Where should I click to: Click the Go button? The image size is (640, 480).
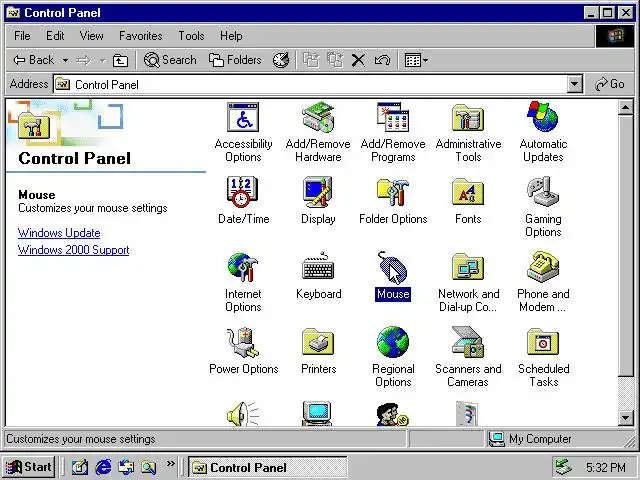(x=610, y=84)
